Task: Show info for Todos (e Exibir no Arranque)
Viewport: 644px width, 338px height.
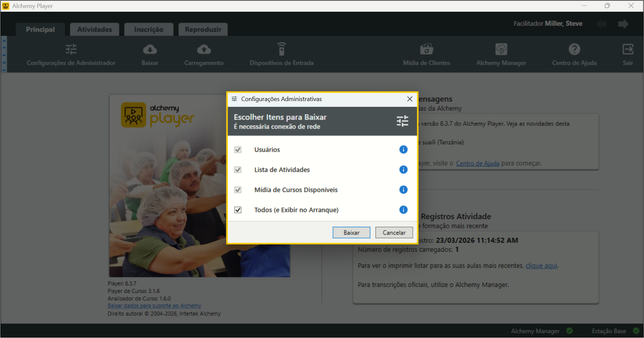Action: pos(403,210)
